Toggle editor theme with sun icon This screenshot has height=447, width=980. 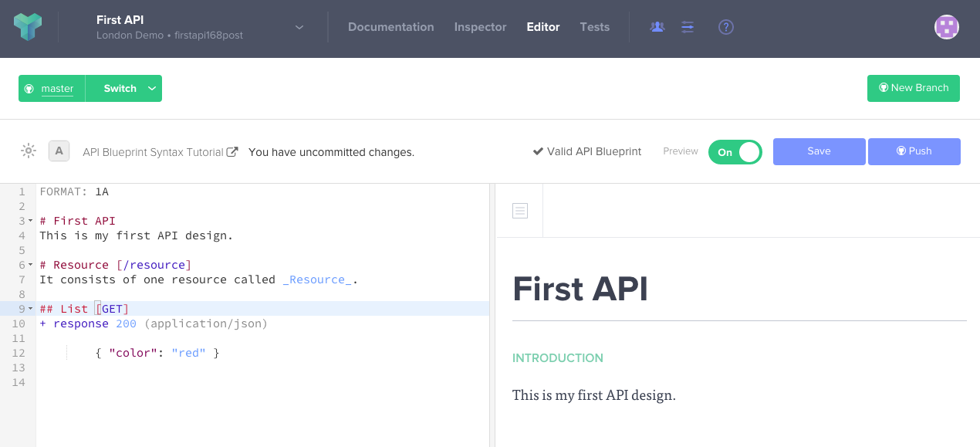[29, 151]
